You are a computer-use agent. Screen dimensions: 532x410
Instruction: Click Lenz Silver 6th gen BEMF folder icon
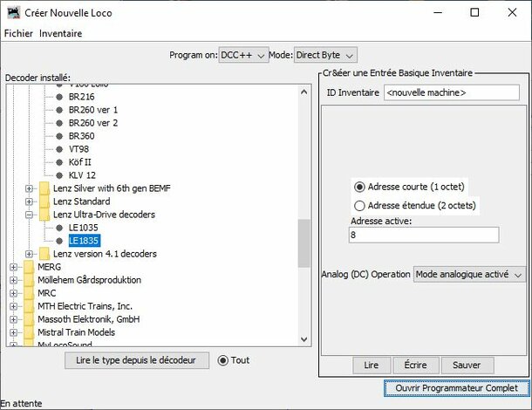44,188
